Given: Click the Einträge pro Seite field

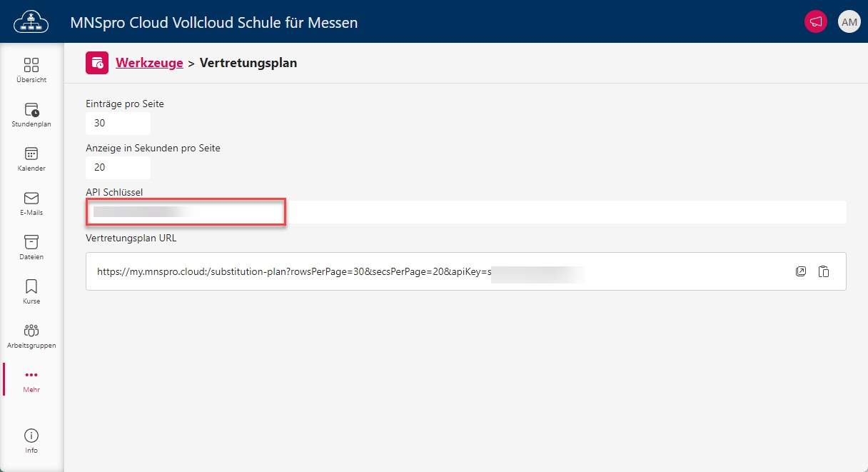Looking at the screenshot, I should click(118, 123).
